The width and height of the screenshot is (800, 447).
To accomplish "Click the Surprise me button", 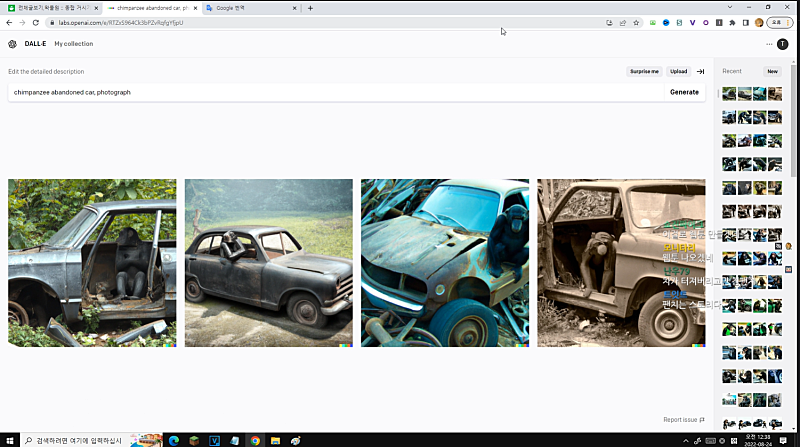I will tap(644, 71).
